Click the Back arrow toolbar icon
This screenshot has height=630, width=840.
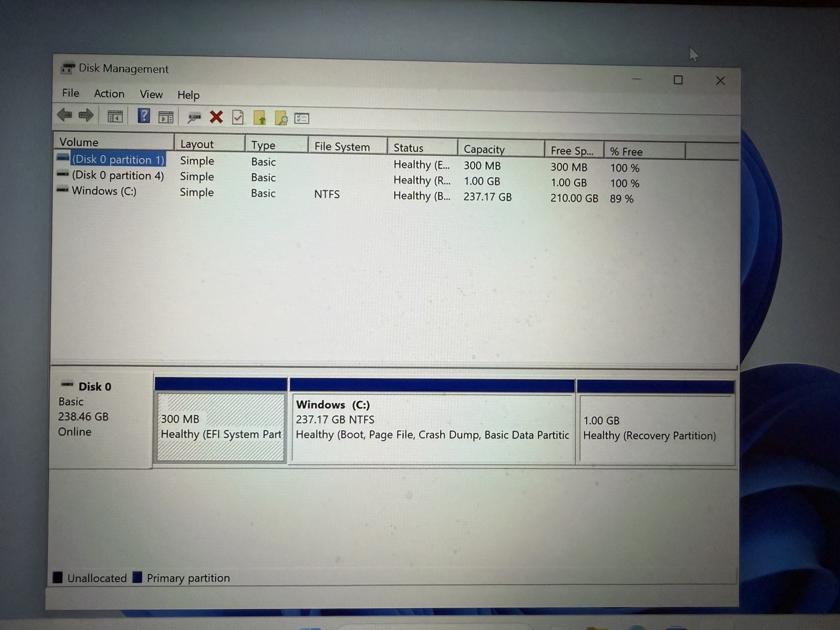coord(65,114)
